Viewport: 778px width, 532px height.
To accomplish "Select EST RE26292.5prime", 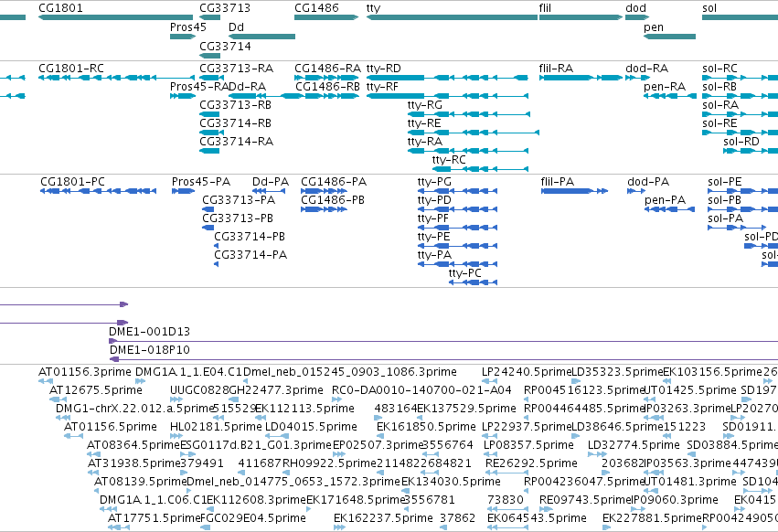I will (x=506, y=473).
